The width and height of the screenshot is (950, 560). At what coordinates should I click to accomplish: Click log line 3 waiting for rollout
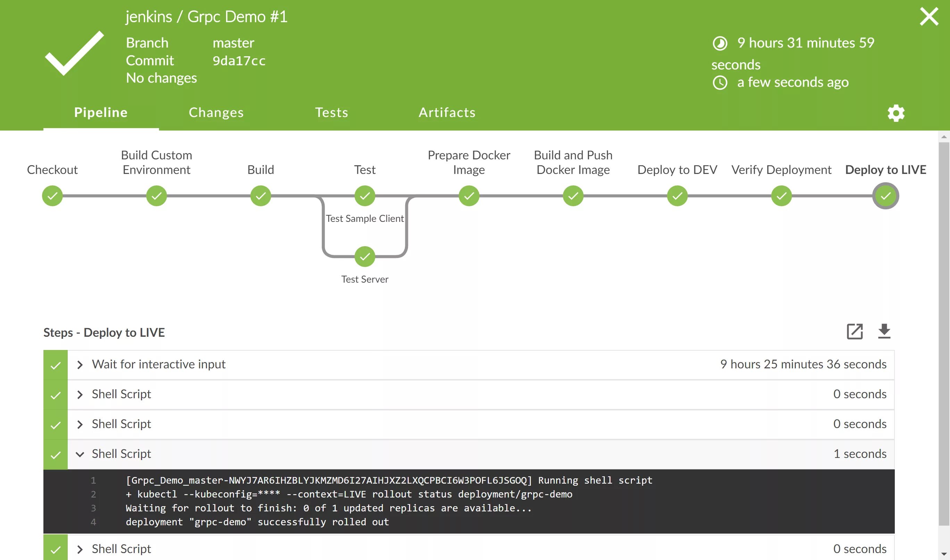tap(328, 508)
